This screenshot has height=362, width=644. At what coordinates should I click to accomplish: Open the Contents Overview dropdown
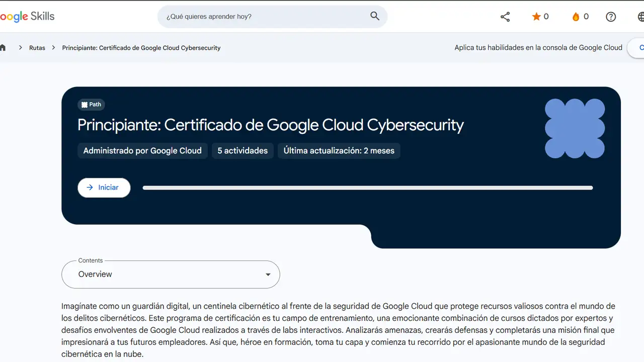point(170,275)
